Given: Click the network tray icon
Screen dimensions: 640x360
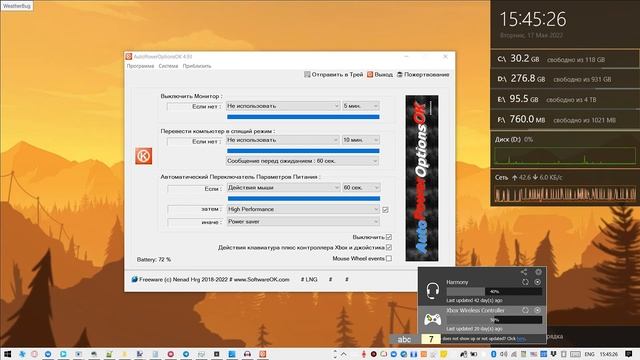Looking at the screenshot, I should [514, 354].
